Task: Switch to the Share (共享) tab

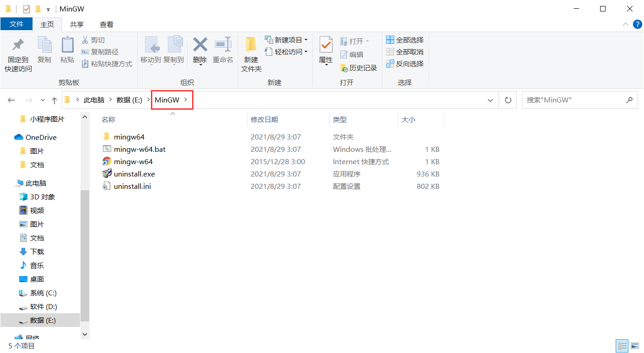Action: click(x=77, y=24)
